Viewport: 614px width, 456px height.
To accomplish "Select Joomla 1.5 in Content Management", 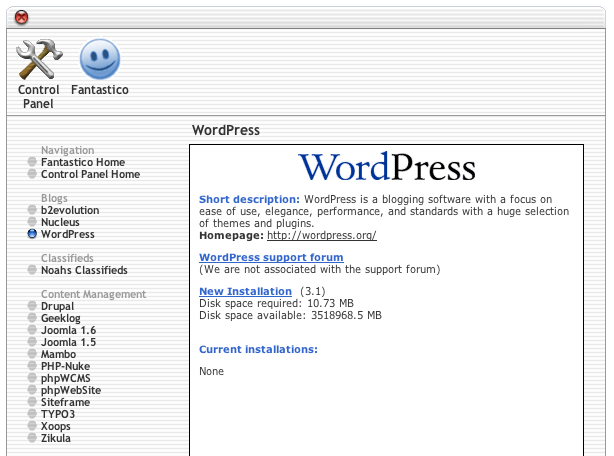I will tap(68, 343).
